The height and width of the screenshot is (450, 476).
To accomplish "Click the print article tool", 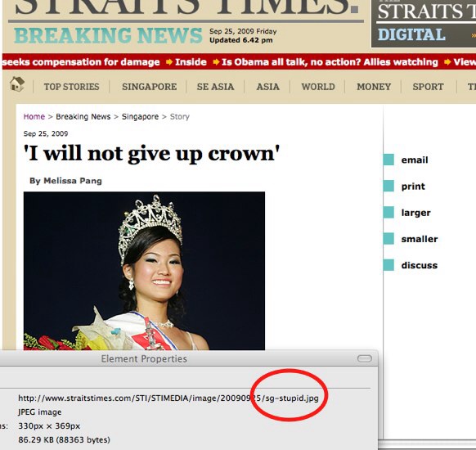I will coord(413,187).
